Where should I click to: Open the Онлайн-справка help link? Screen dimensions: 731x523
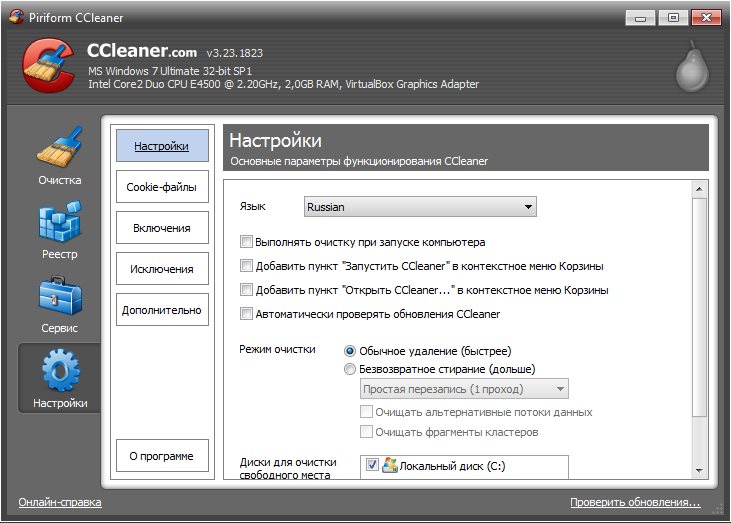pos(60,502)
